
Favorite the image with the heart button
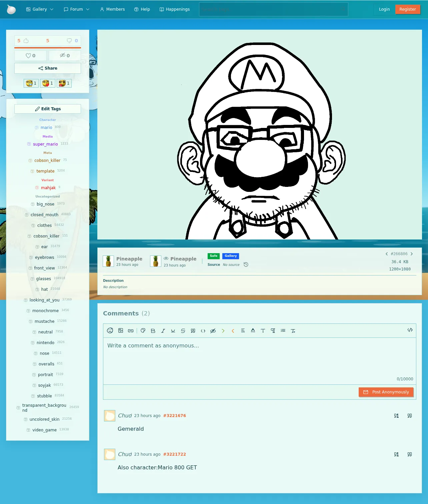(31, 56)
